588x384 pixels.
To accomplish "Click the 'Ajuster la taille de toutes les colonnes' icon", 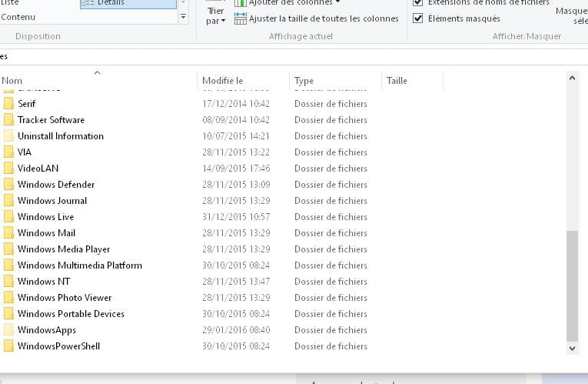I will [x=240, y=18].
